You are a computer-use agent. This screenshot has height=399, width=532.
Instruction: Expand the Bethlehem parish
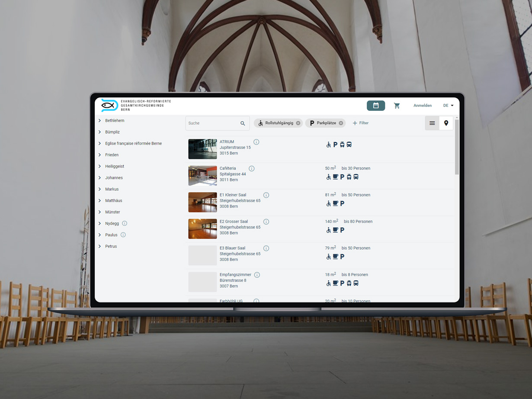pyautogui.click(x=100, y=121)
